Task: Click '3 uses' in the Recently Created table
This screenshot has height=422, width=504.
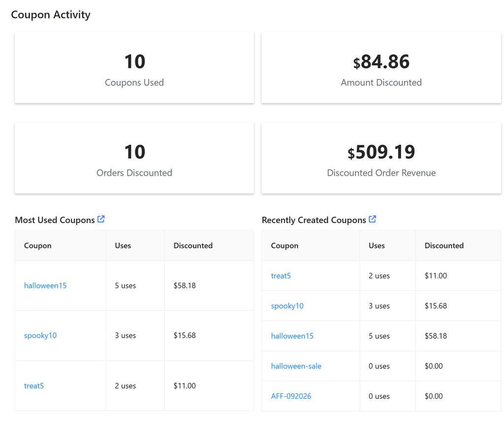Action: point(379,306)
